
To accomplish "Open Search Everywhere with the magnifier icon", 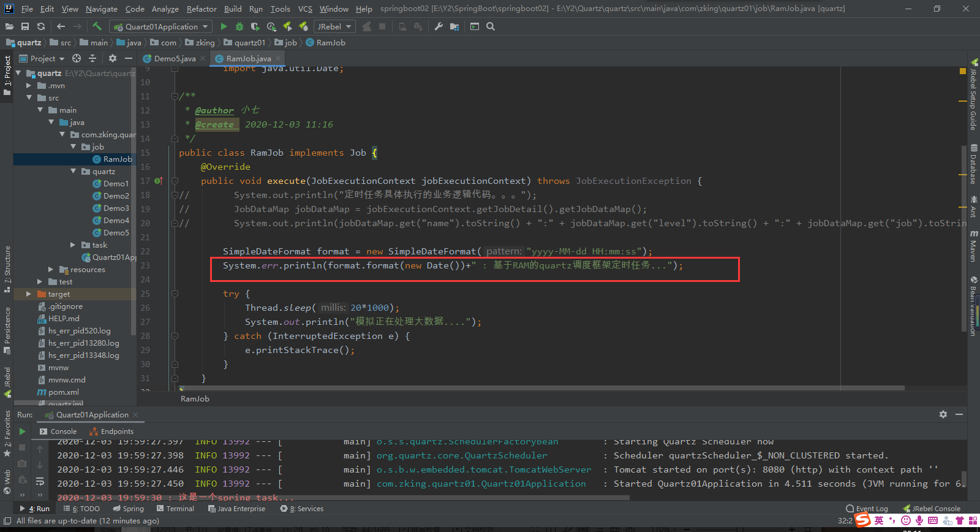I will [x=491, y=26].
